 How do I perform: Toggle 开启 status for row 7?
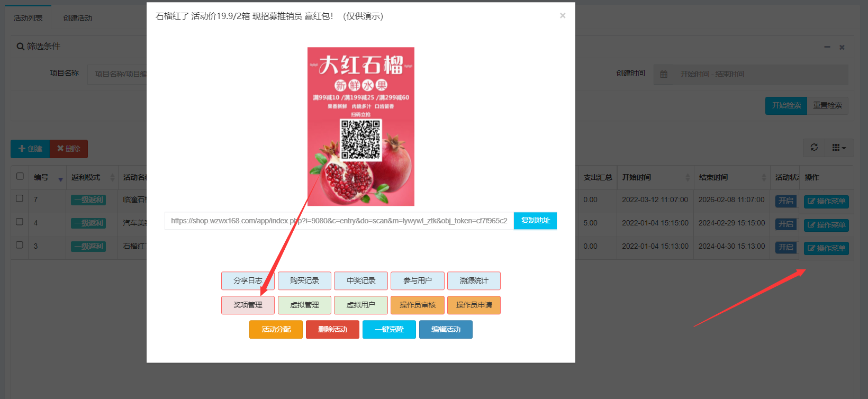(x=786, y=201)
